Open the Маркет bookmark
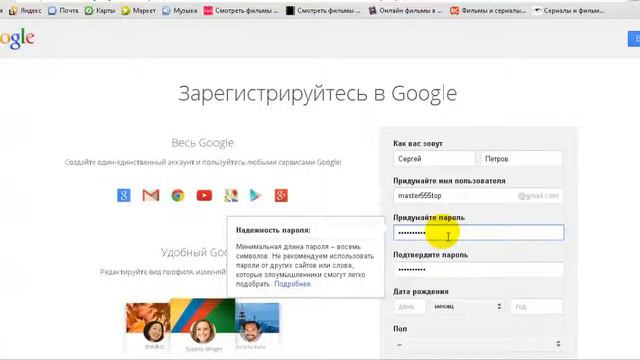640x360 pixels. [139, 11]
